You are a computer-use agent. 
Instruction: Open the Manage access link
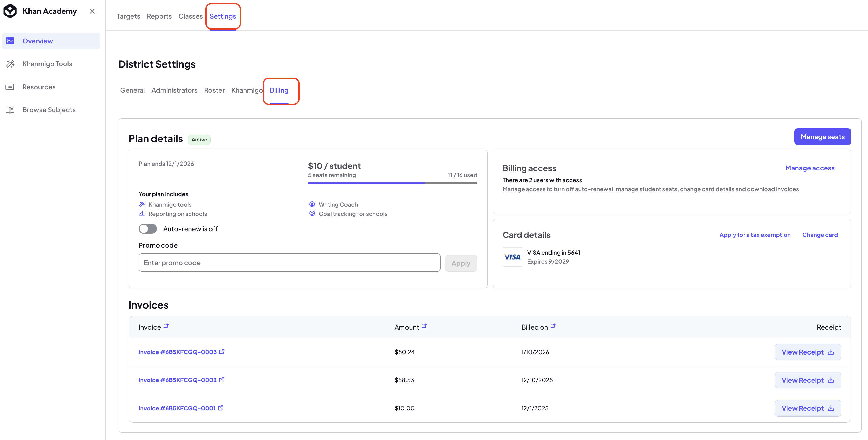810,168
